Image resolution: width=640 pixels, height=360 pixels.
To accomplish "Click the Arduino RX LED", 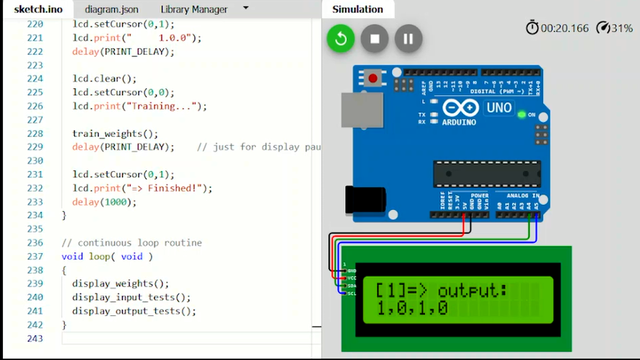I will (434, 122).
